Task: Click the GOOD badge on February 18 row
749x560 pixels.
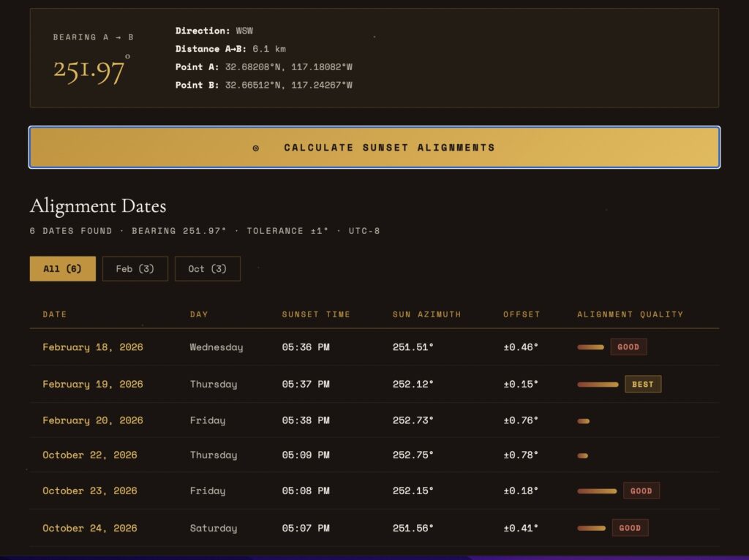Action: coord(628,347)
